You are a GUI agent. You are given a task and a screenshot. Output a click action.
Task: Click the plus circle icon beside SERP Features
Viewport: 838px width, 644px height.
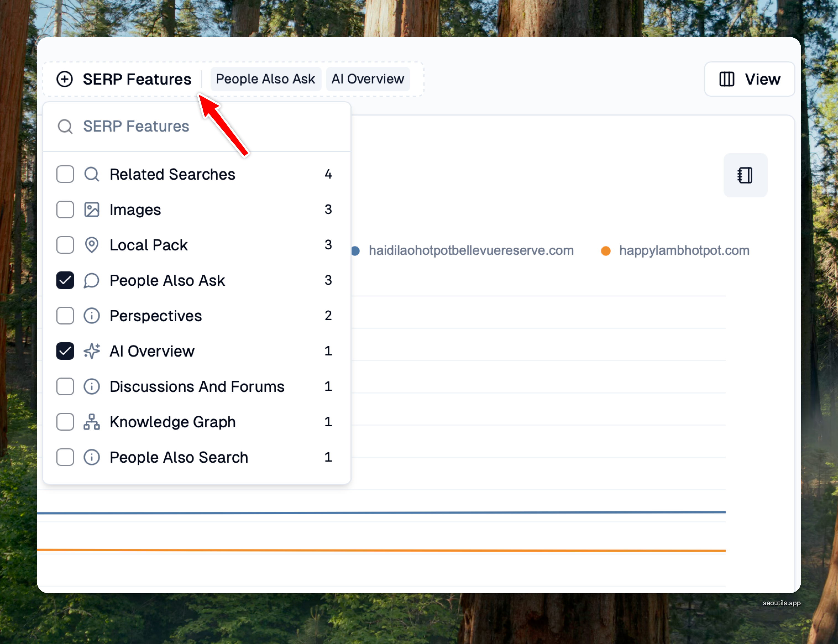coord(64,79)
